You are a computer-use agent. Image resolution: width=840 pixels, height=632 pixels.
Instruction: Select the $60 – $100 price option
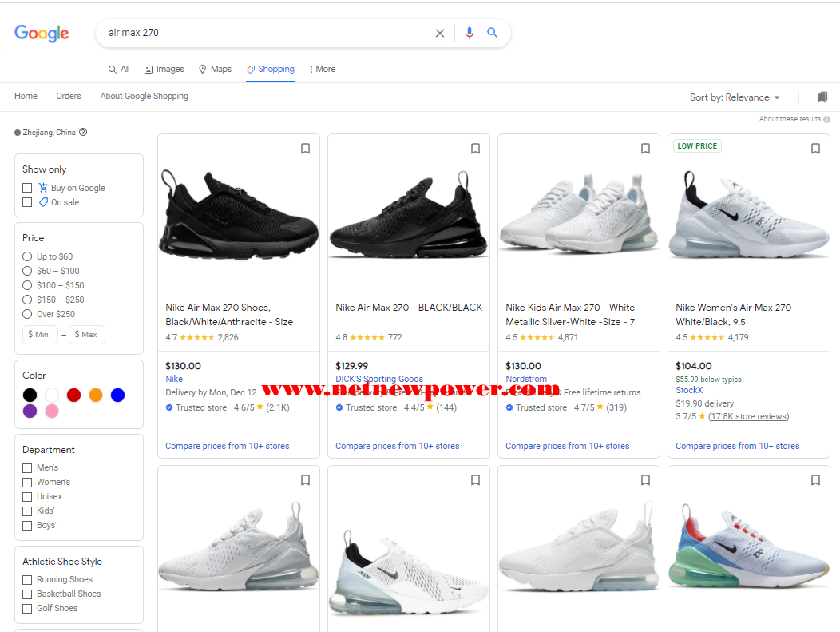click(27, 271)
